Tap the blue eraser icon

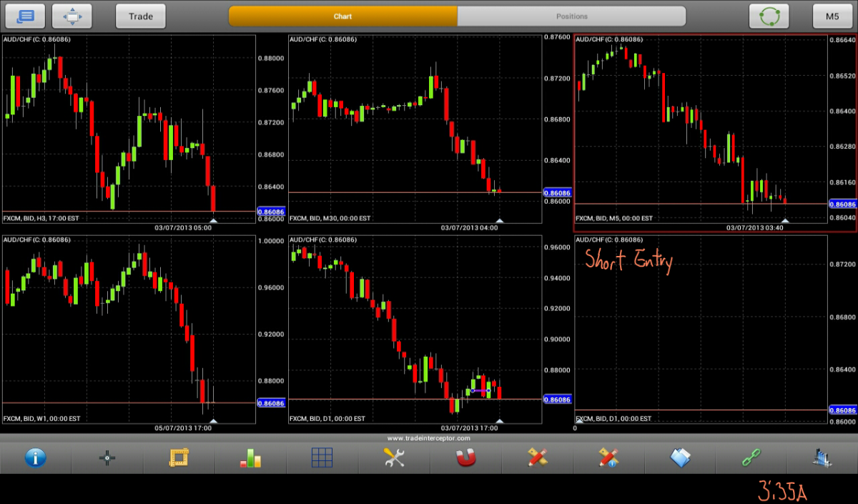[x=680, y=458]
